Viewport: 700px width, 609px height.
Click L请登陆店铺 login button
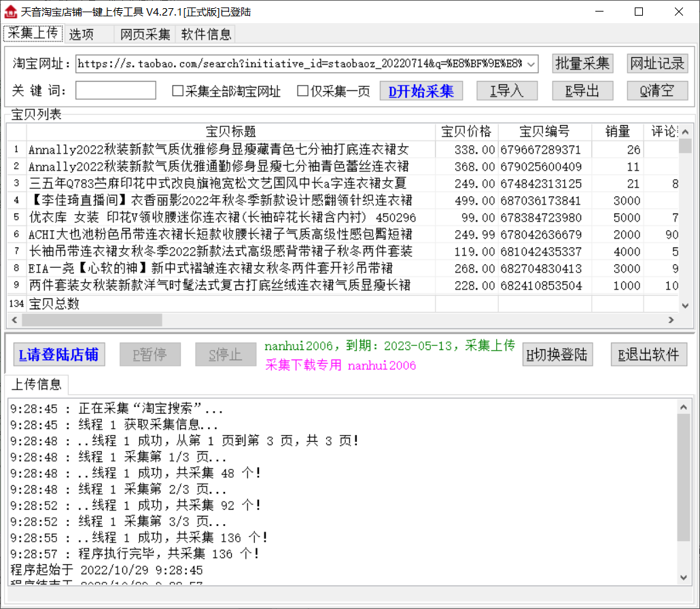point(58,354)
